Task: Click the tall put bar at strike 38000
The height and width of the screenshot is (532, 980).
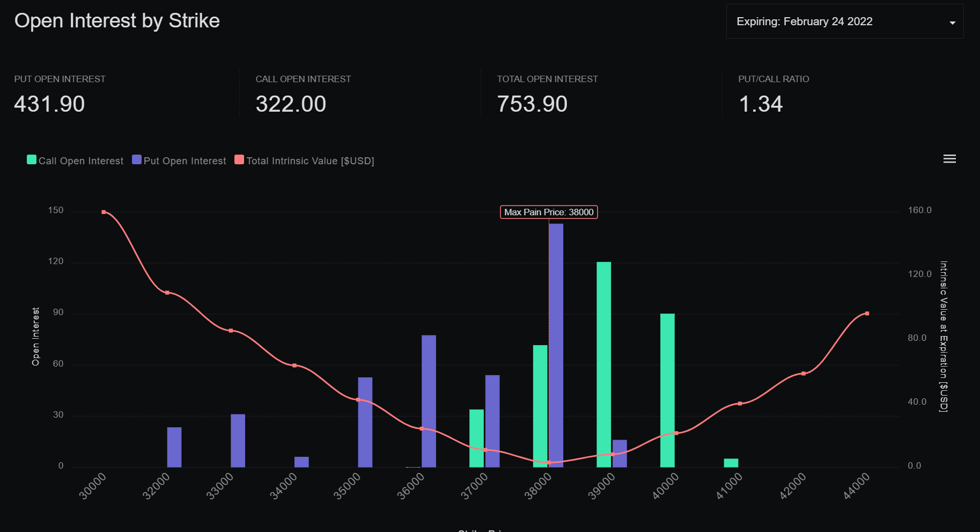Action: pyautogui.click(x=556, y=345)
